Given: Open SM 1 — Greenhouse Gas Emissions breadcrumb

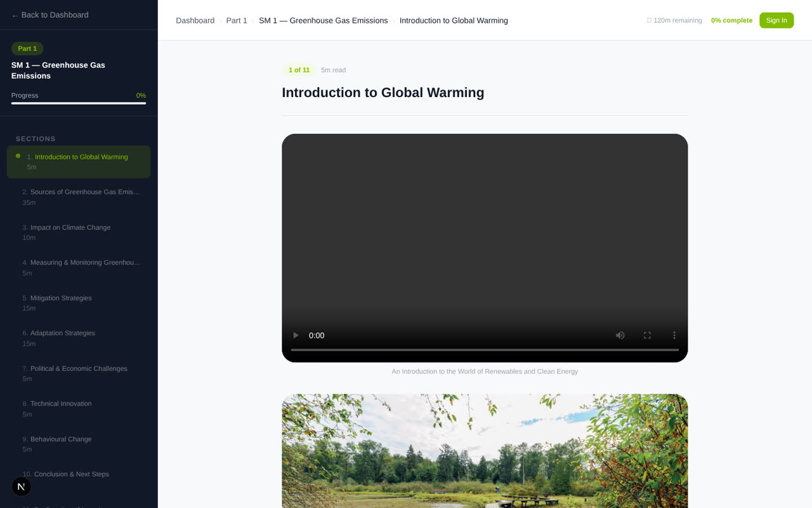Looking at the screenshot, I should pyautogui.click(x=323, y=20).
